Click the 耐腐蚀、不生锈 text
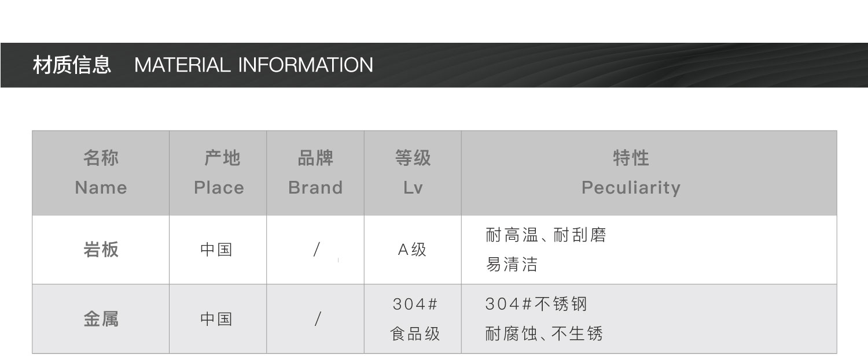This screenshot has width=868, height=356. tap(544, 333)
